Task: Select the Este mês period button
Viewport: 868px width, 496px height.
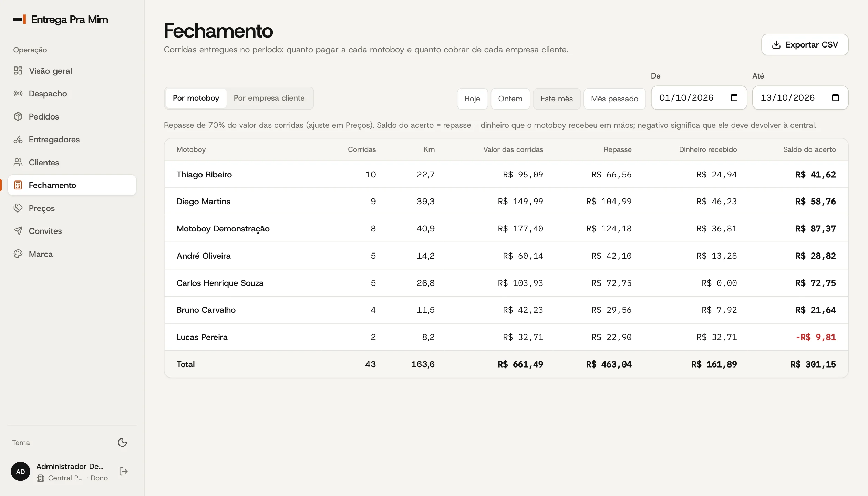Action: [x=557, y=99]
